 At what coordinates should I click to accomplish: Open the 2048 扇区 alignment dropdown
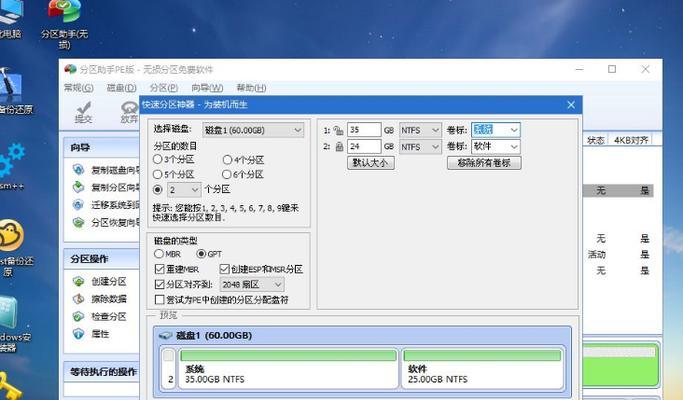(252, 285)
